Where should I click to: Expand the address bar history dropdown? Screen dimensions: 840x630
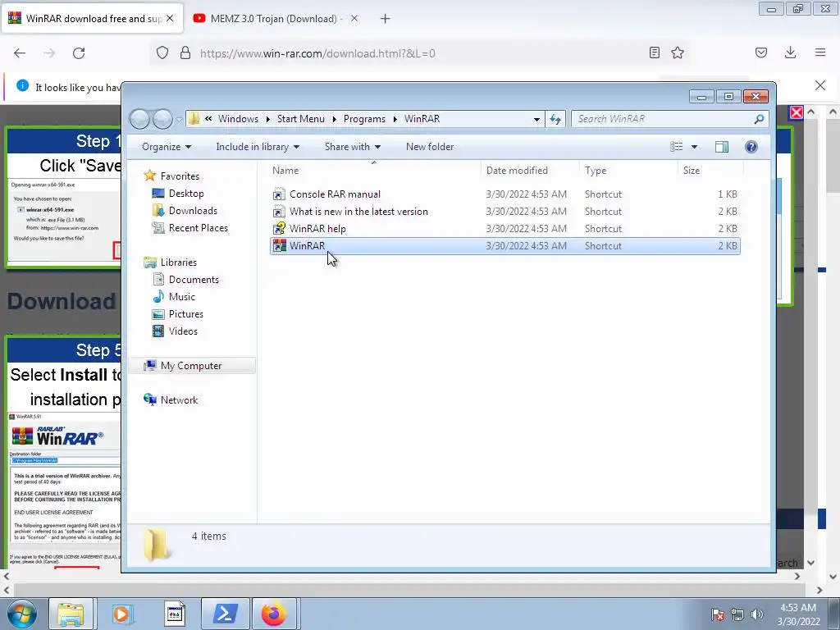click(536, 120)
